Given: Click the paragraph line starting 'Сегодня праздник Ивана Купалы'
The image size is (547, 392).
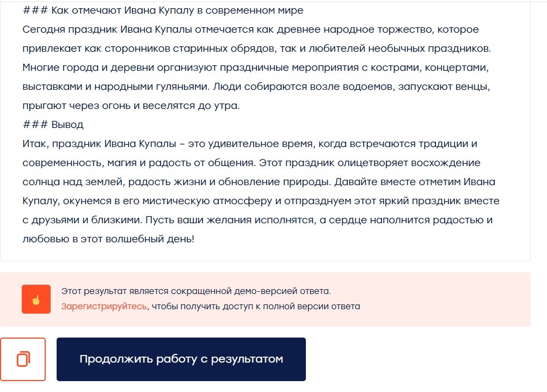Looking at the screenshot, I should (x=250, y=29).
